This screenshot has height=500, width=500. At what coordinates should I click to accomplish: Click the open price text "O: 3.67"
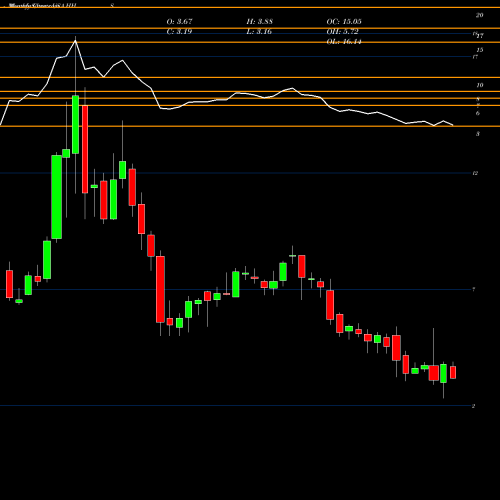179,22
